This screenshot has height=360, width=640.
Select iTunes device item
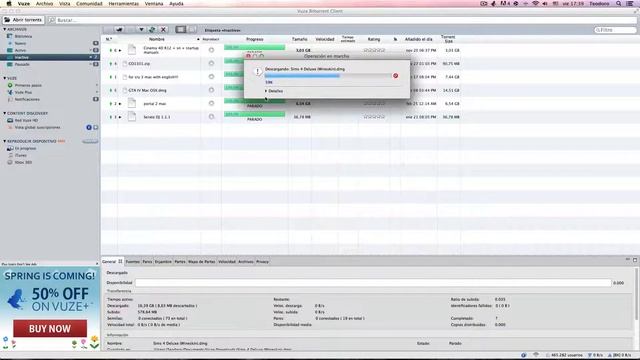coord(20,155)
